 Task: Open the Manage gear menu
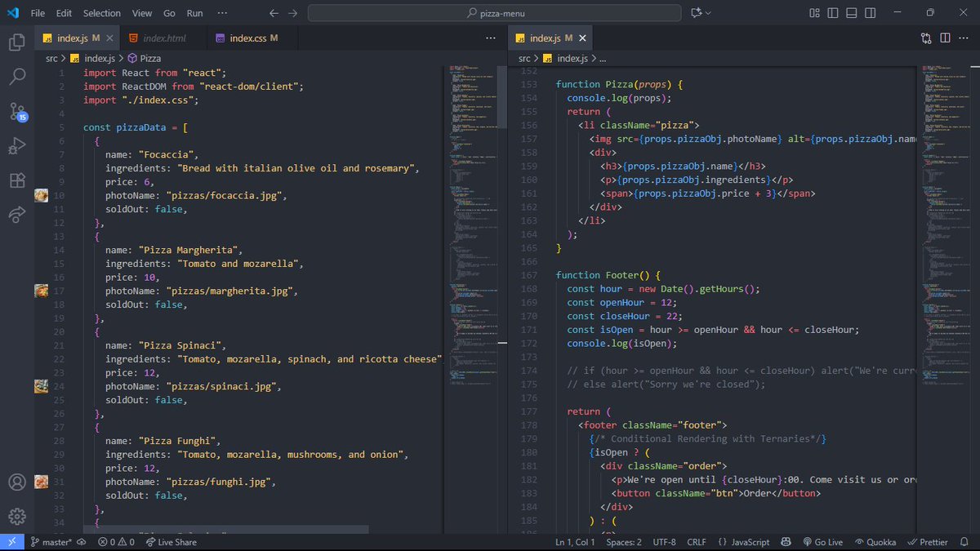[16, 517]
